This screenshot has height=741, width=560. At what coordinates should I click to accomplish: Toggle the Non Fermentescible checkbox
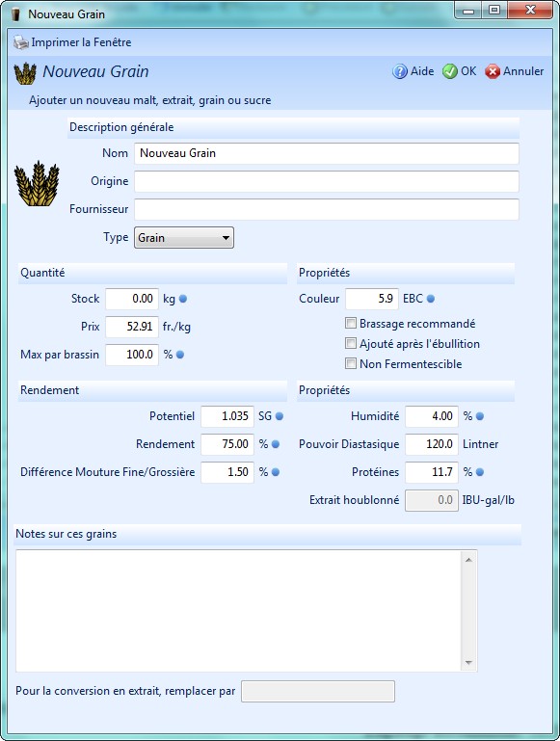[351, 364]
